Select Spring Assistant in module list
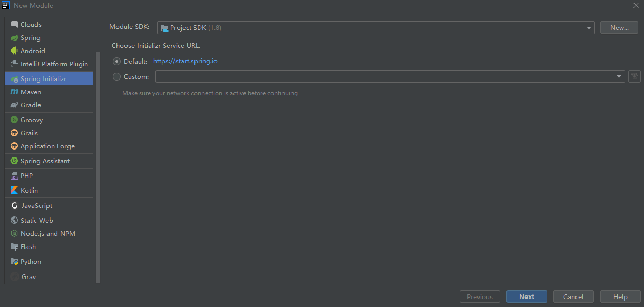 coord(49,161)
